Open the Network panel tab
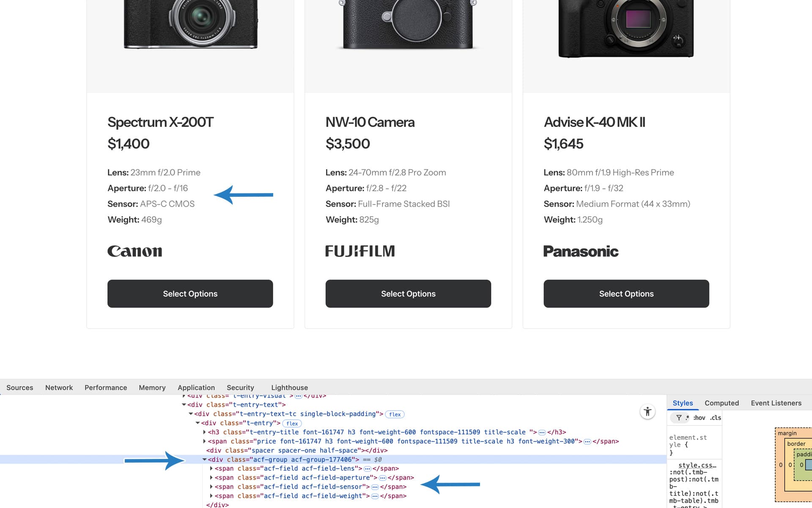 point(59,387)
